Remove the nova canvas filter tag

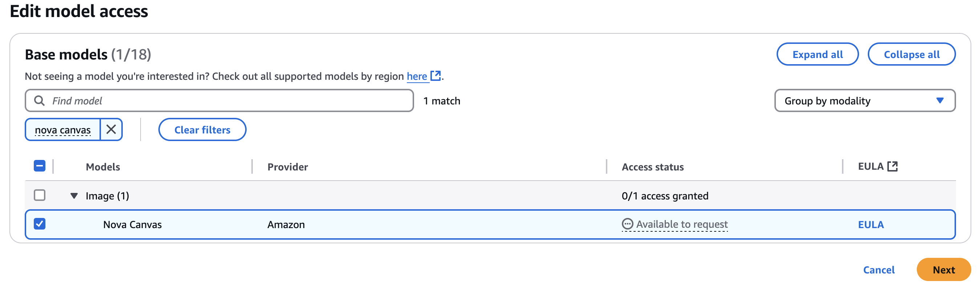111,129
